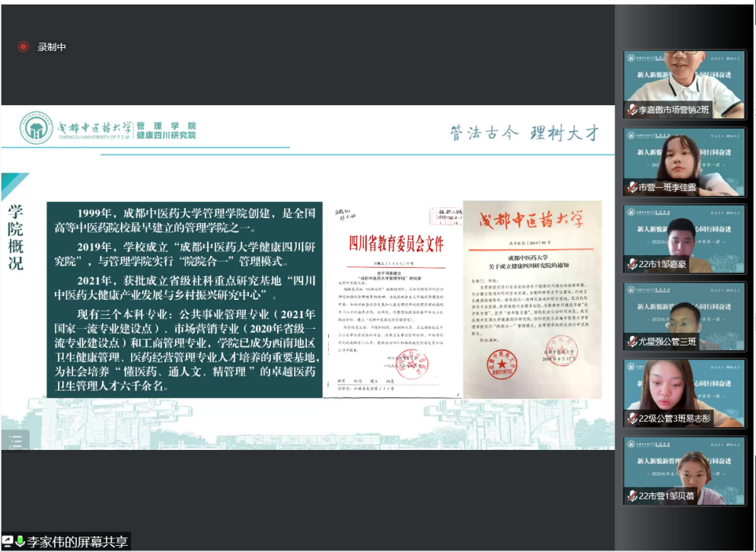756x552 pixels.
Task: Click the paragraph beginning 现有三个本科专业
Action: coord(186,350)
